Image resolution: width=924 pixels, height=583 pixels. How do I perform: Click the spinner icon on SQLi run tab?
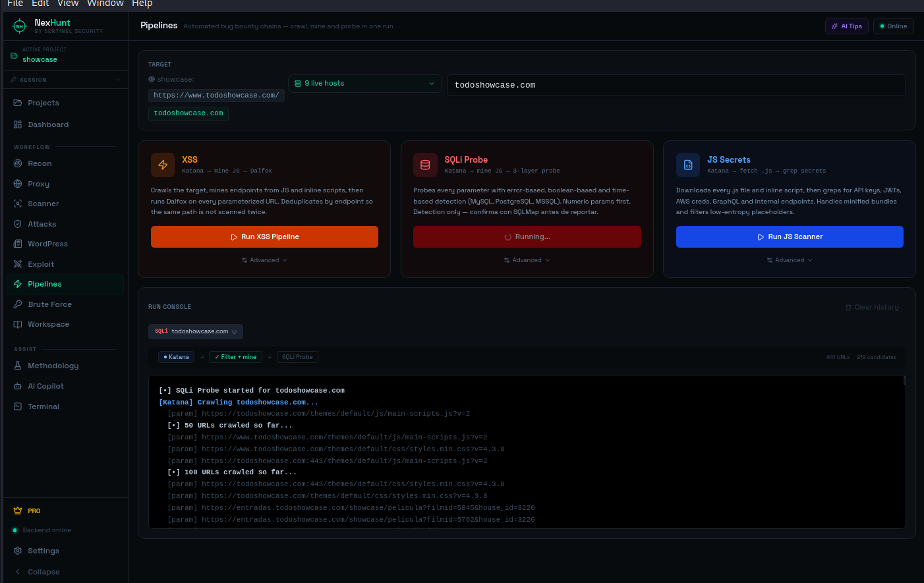[x=234, y=331]
